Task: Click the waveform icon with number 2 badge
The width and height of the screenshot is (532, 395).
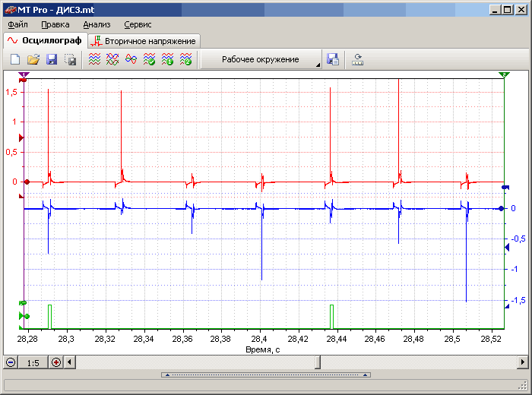Action: [x=185, y=59]
